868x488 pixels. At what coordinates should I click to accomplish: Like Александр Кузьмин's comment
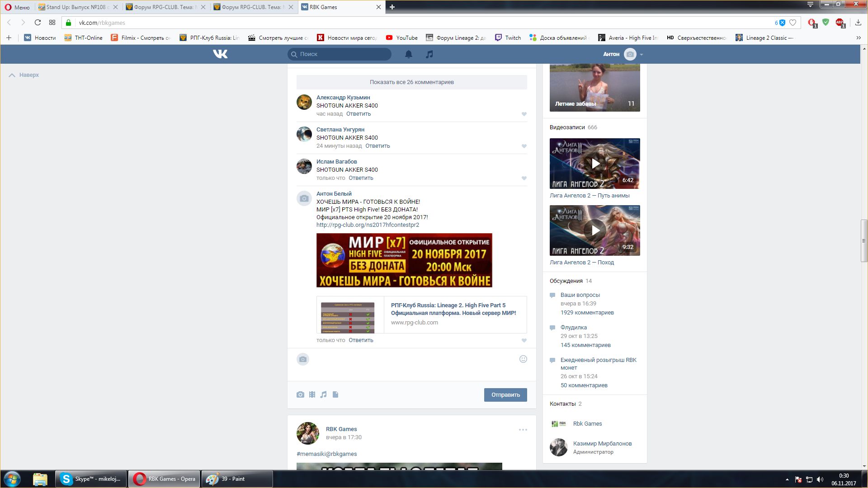click(x=524, y=114)
